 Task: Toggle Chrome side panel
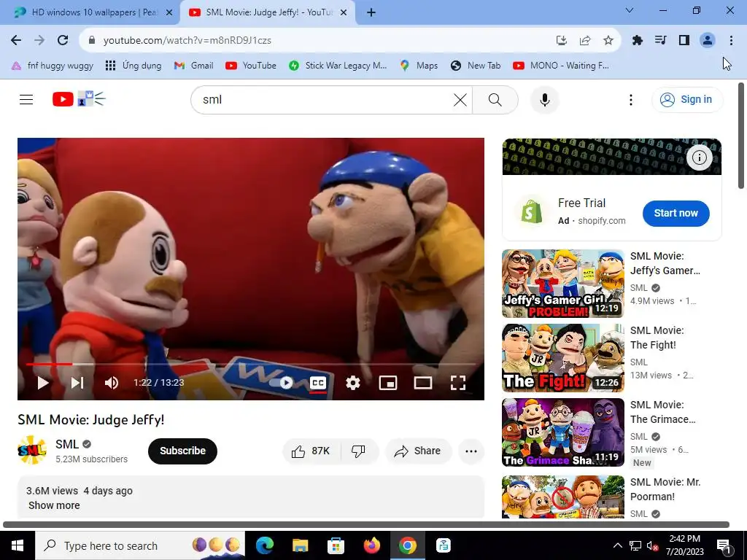684,41
